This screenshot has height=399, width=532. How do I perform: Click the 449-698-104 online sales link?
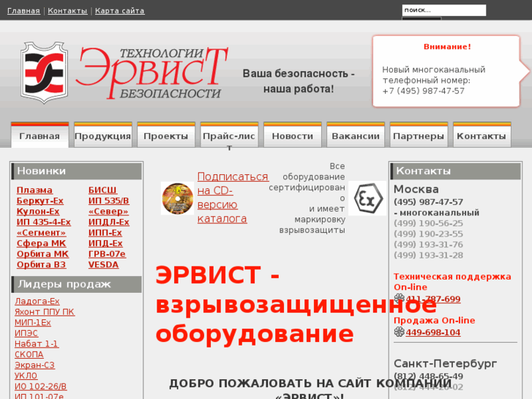coord(433,332)
